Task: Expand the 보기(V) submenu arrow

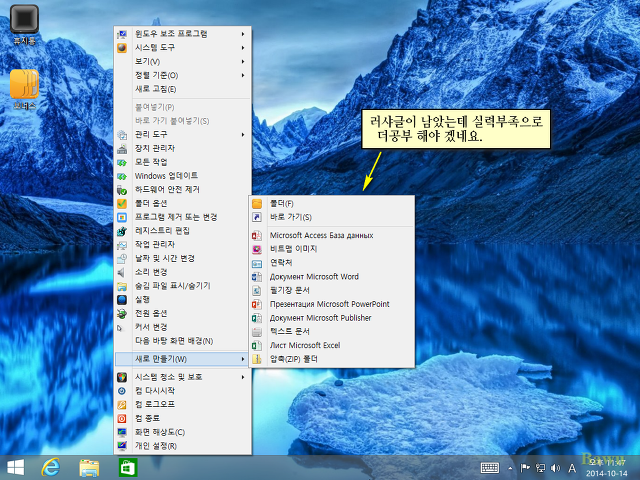Action: [x=243, y=62]
